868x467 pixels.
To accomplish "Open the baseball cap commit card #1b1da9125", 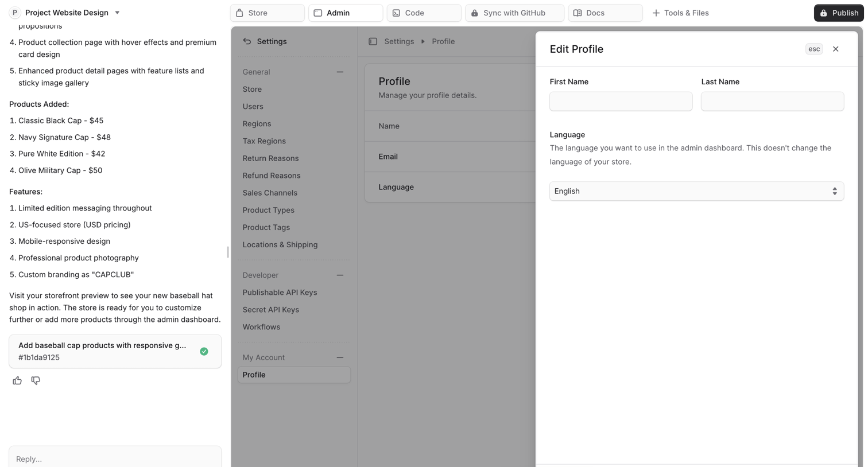I will click(115, 351).
